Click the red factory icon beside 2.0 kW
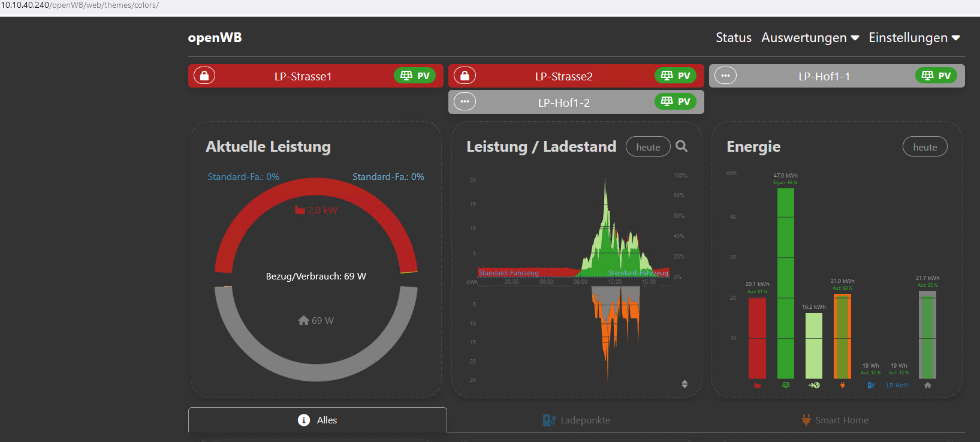This screenshot has width=980, height=442. click(x=300, y=210)
